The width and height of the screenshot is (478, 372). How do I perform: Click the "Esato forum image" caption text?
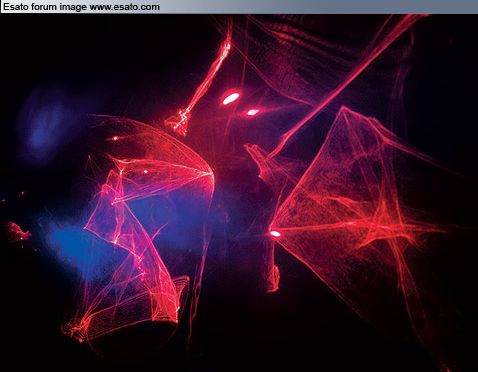[45, 6]
